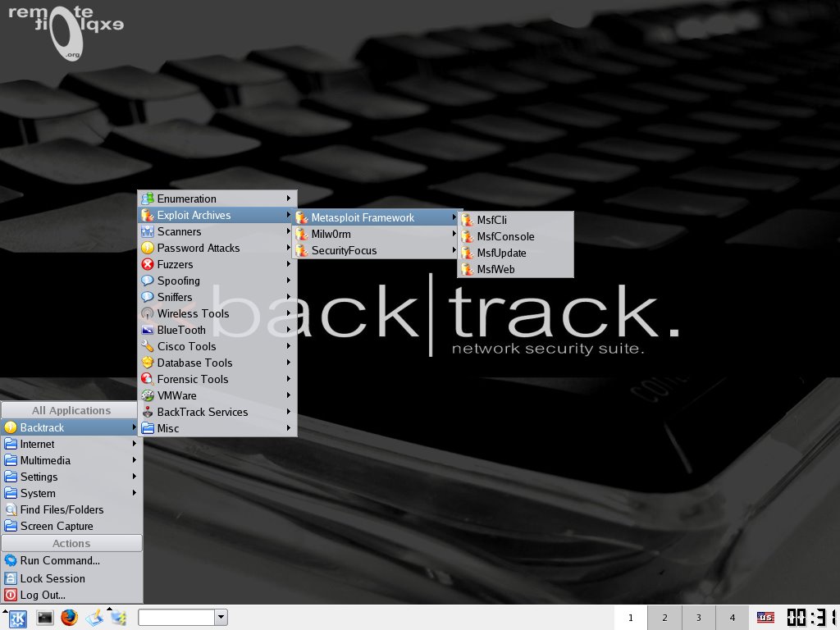The width and height of the screenshot is (840, 630).
Task: Click the Forensic Tools magnifier icon
Action: 148,379
